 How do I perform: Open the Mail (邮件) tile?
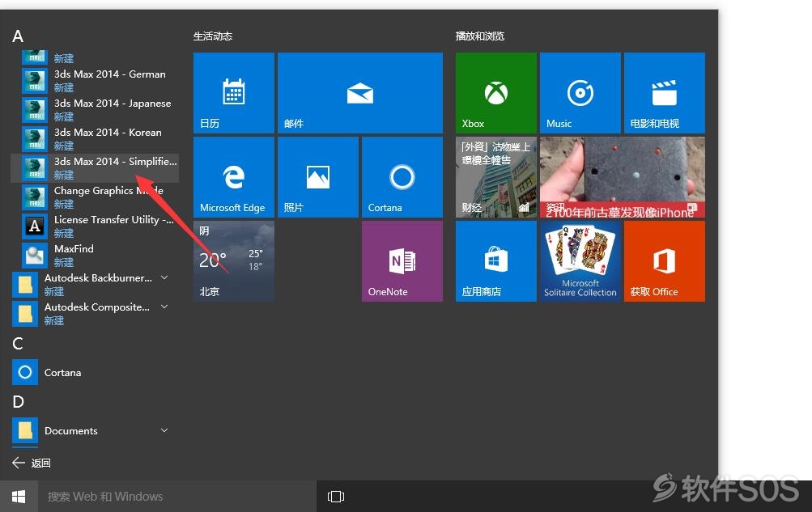point(360,92)
